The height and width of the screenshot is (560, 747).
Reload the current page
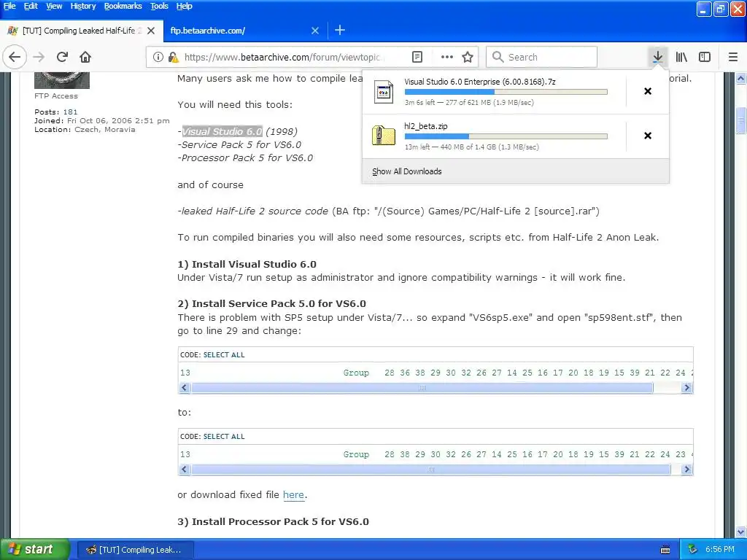[62, 57]
